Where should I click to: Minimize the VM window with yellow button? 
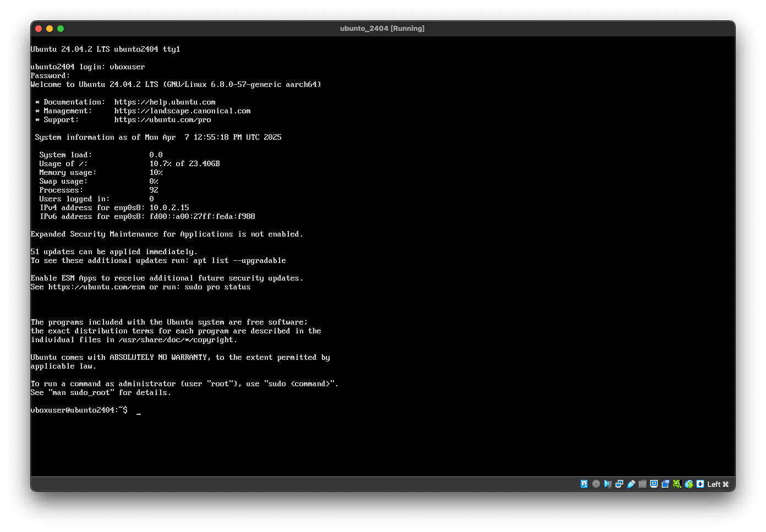pyautogui.click(x=50, y=29)
